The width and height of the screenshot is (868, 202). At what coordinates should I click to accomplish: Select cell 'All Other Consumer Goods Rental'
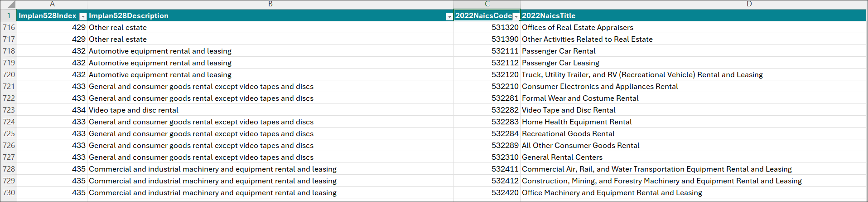tap(693, 145)
